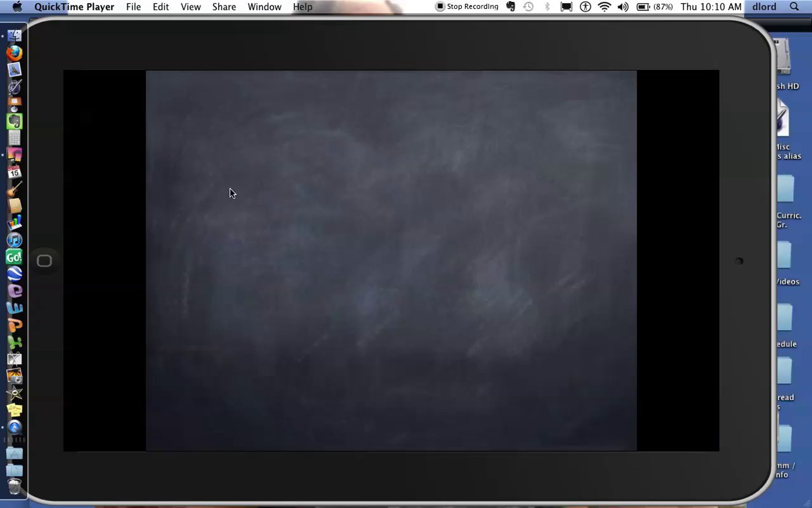Open Google Earth from the dock
The image size is (812, 508).
coord(15,274)
